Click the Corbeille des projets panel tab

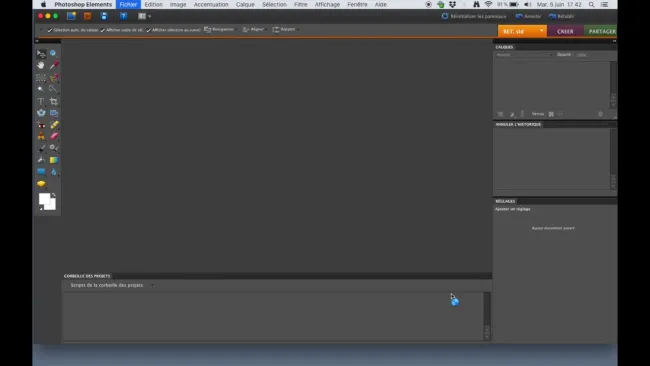point(87,276)
